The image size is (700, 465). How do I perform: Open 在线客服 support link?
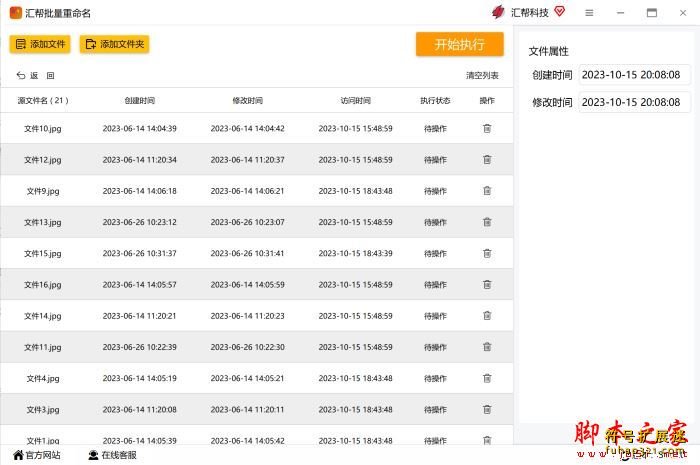point(112,455)
